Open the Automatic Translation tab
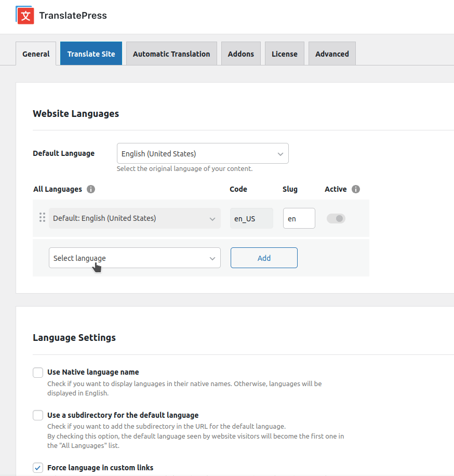Screen dimensions: 454x476 [171, 54]
